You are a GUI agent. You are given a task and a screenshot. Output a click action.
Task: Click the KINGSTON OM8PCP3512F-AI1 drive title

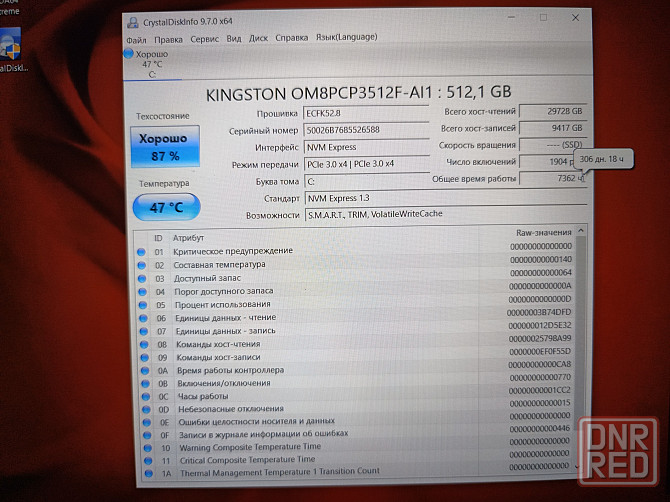click(359, 93)
